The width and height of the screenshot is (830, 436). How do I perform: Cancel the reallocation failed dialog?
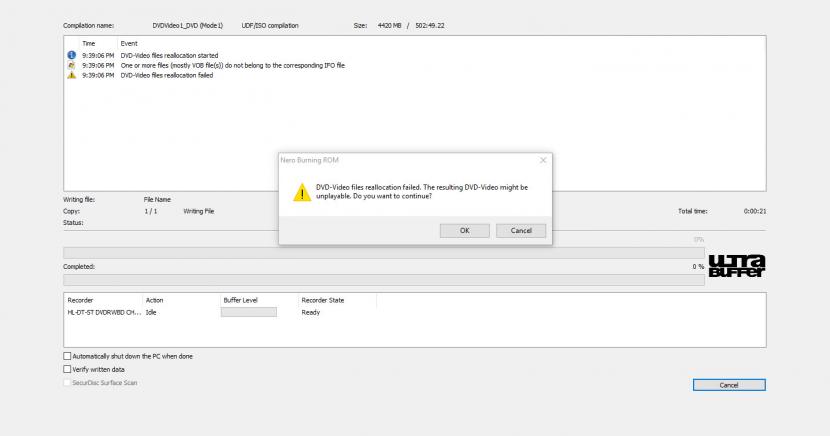point(521,231)
